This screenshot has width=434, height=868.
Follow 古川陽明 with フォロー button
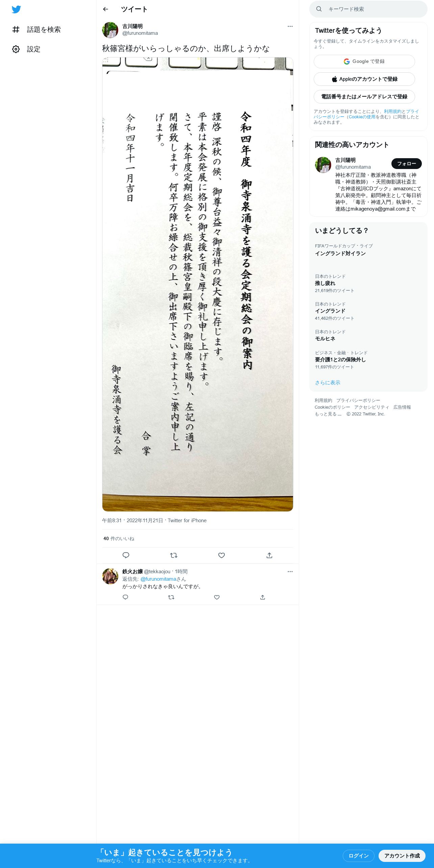coord(406,164)
